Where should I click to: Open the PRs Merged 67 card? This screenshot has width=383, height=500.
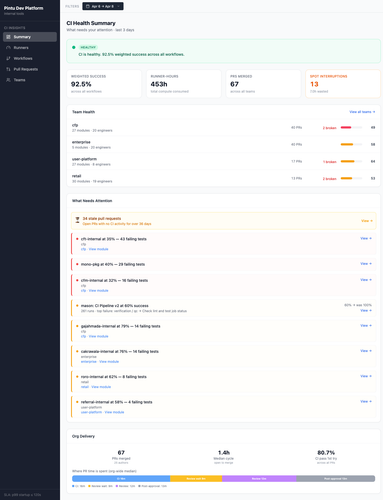[x=263, y=84]
